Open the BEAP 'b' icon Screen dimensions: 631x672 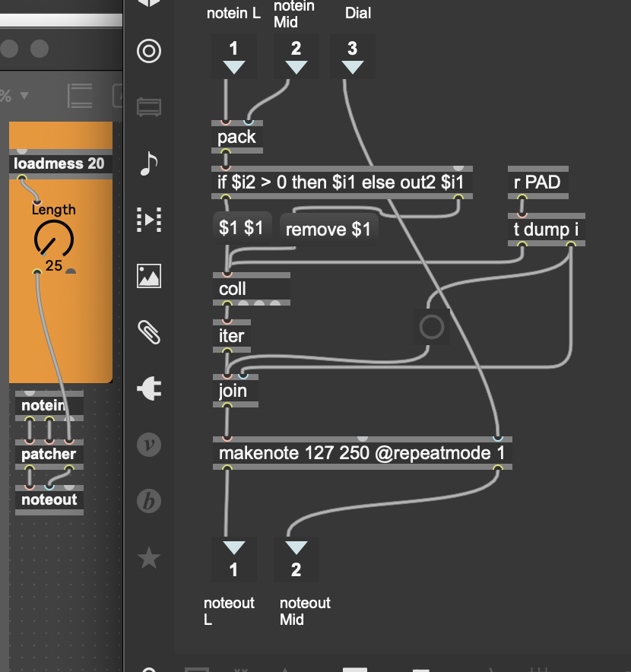[x=149, y=501]
